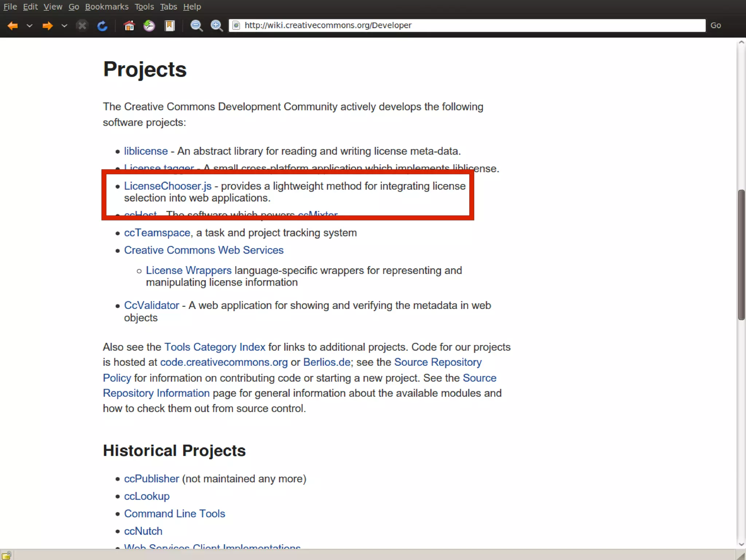Open the browsing History clock icon
The width and height of the screenshot is (746, 560).
(x=149, y=26)
